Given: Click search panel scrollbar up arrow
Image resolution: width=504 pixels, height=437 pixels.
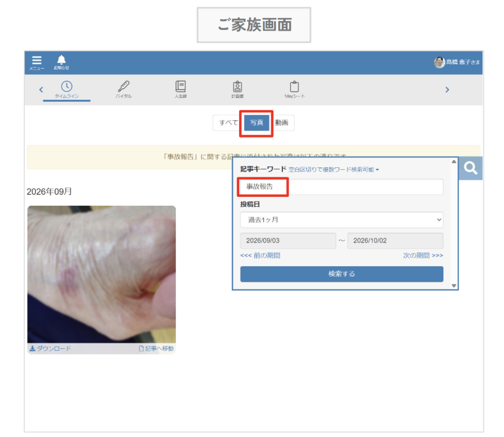Looking at the screenshot, I should pos(454,161).
